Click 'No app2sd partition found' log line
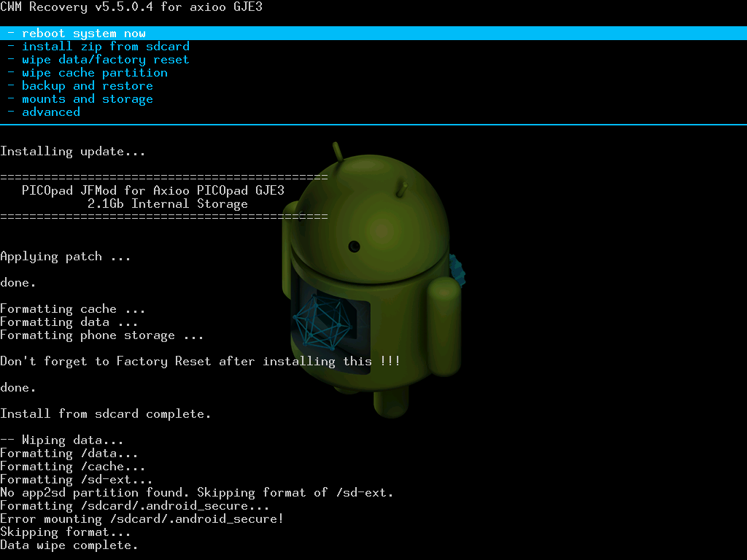 click(197, 493)
